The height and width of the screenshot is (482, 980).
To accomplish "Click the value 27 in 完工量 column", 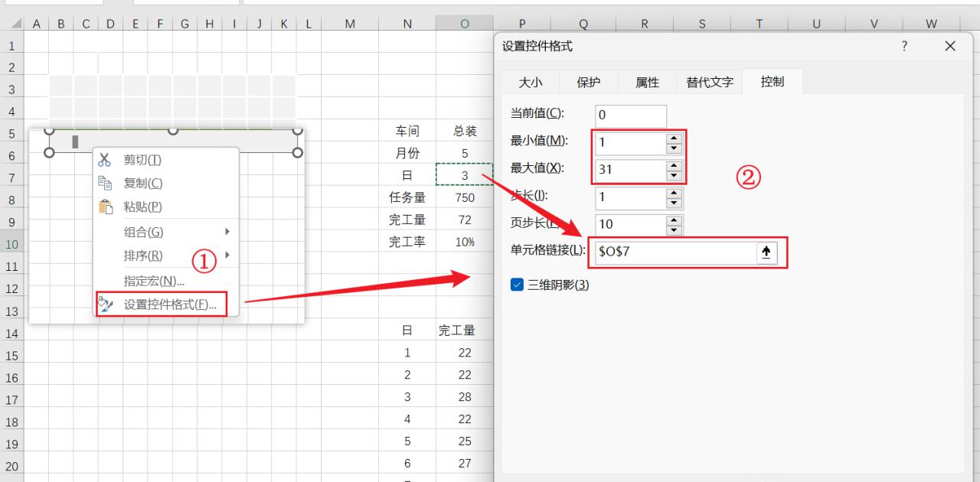I will point(465,464).
